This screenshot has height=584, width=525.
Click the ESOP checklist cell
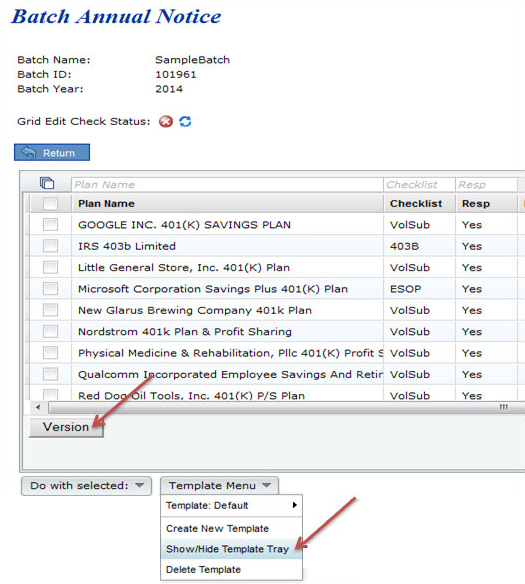(405, 289)
